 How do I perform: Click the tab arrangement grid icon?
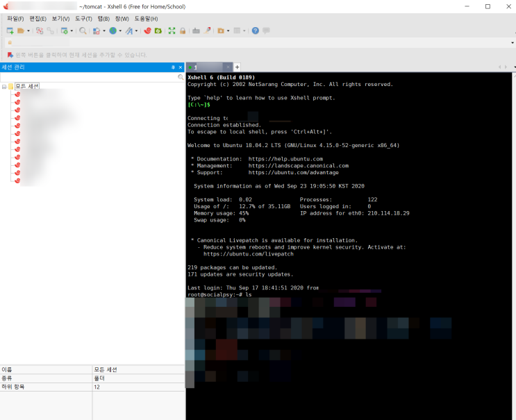click(x=237, y=31)
